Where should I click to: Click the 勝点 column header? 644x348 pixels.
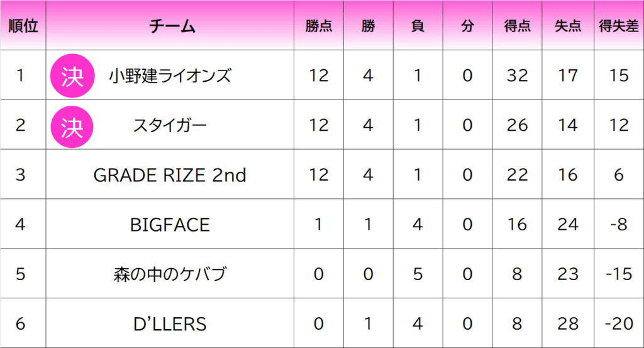coord(319,26)
